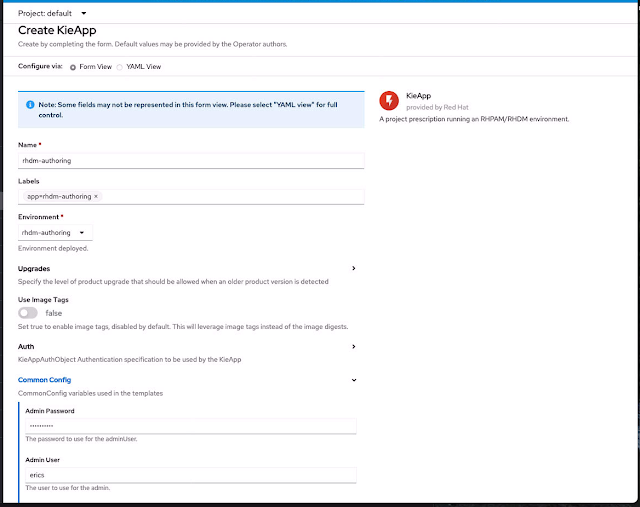Select the Form View radio button
The image size is (640, 507).
point(73,67)
